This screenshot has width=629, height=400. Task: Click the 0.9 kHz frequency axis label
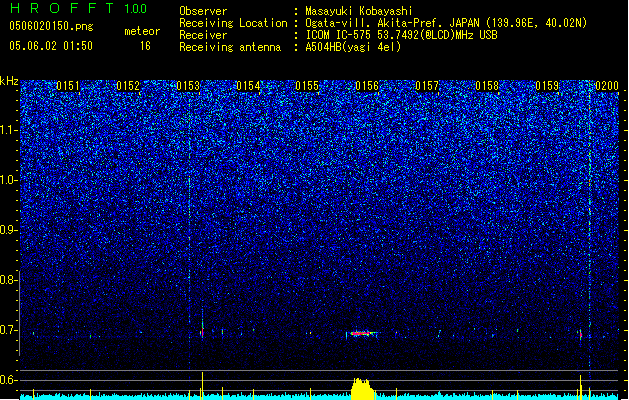[x=9, y=230]
